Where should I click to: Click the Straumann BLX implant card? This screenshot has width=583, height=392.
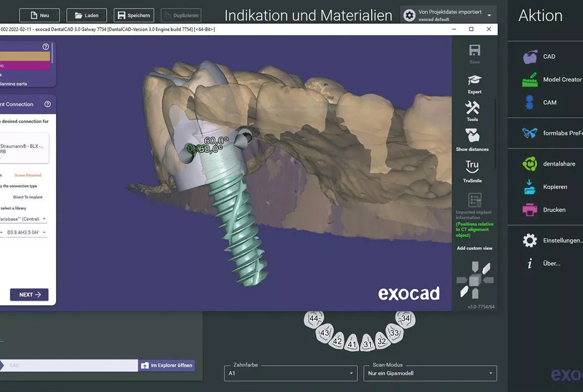24,148
